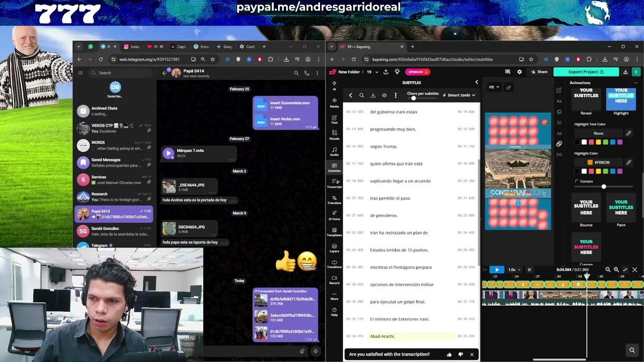Go back with the subtitles panel arrow
The width and height of the screenshot is (644, 362).
[x=351, y=95]
